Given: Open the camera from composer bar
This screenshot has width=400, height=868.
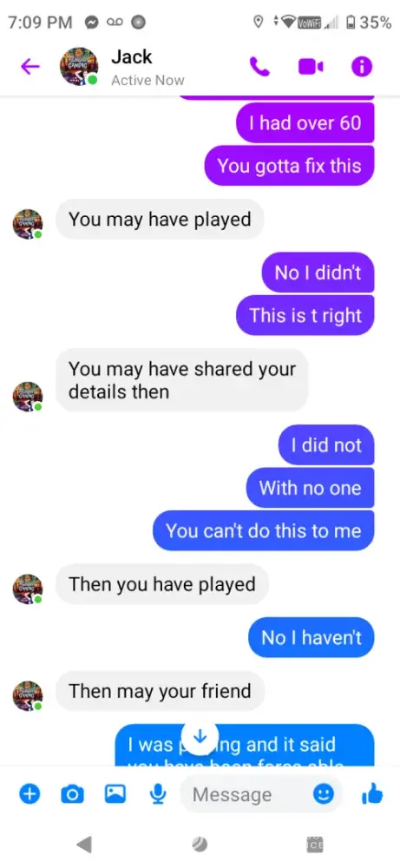Looking at the screenshot, I should coord(71,795).
